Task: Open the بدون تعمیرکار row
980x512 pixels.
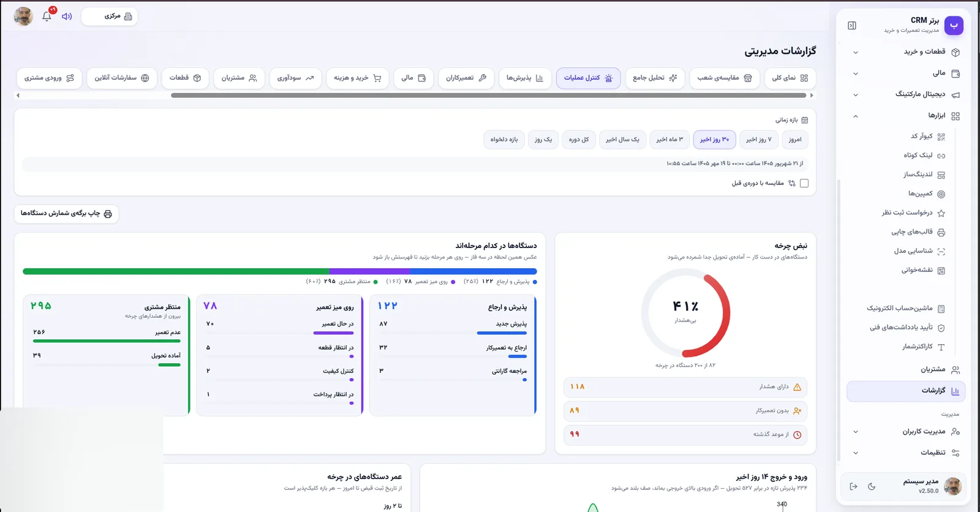Action: 685,411
